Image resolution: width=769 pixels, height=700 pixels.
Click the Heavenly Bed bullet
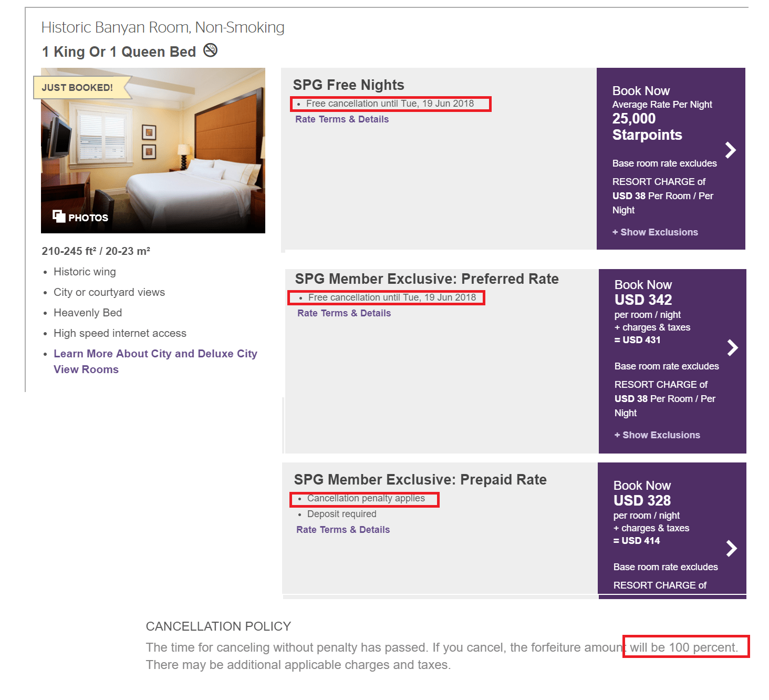(x=88, y=313)
